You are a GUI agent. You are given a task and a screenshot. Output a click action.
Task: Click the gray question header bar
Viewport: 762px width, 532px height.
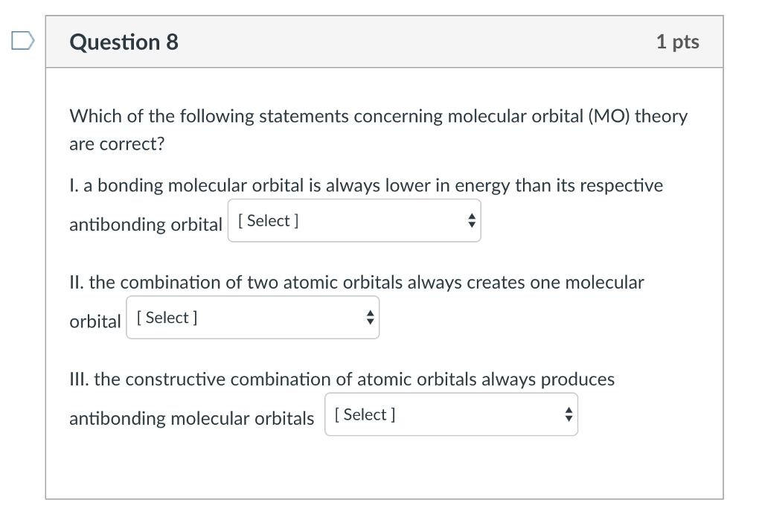pyautogui.click(x=385, y=42)
